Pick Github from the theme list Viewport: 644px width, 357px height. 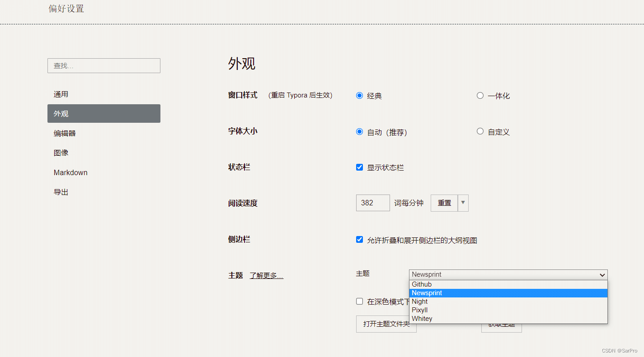click(422, 284)
